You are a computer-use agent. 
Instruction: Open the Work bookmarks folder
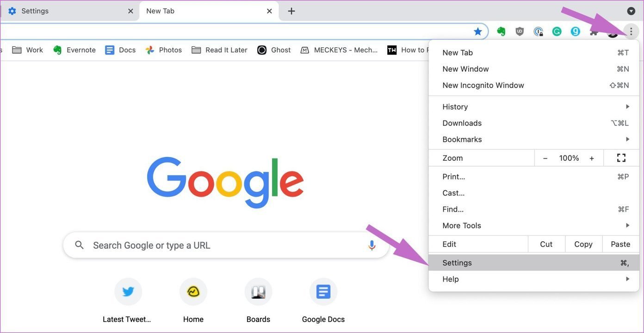pos(28,50)
